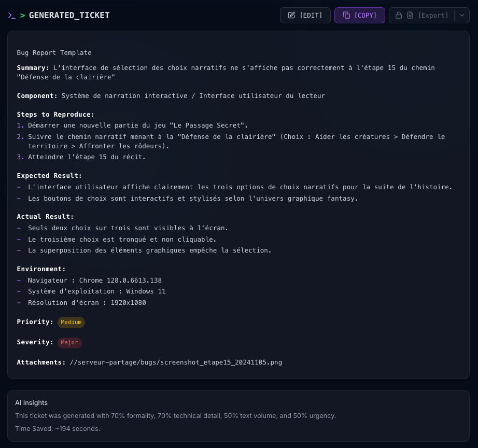The width and height of the screenshot is (478, 448).
Task: Expand the Export options chevron
Action: 462,16
